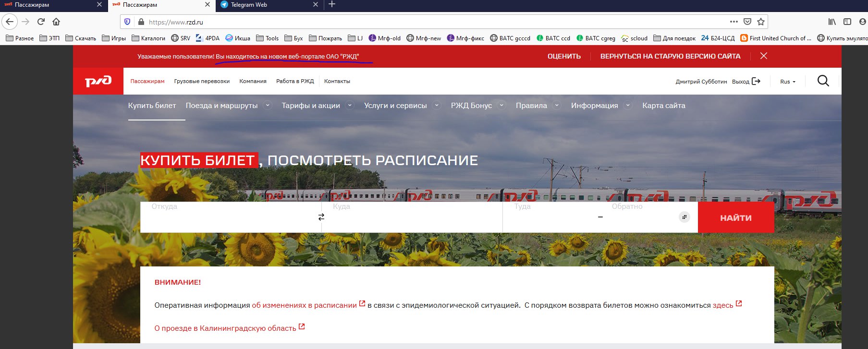The width and height of the screenshot is (868, 349).
Task: Open the Rus language dropdown
Action: 788,82
